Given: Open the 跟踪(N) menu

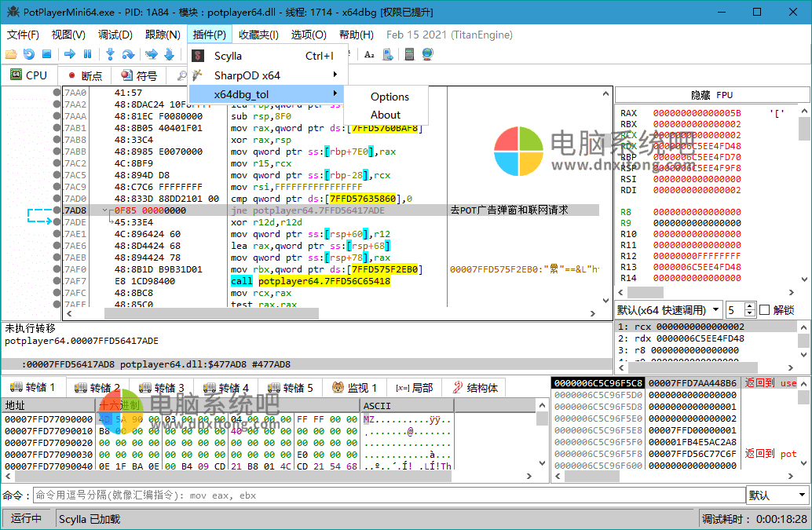Looking at the screenshot, I should click(x=163, y=35).
